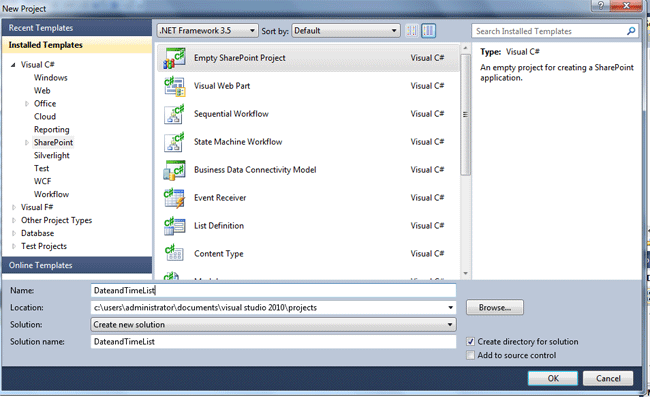This screenshot has height=397, width=650.
Task: Toggle Create directory for solution checkbox
Action: click(471, 341)
